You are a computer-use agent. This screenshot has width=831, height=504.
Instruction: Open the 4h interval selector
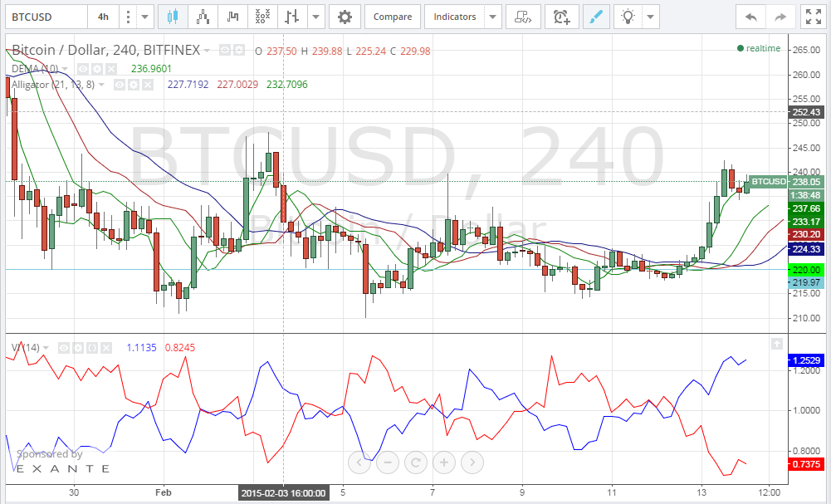coord(100,16)
